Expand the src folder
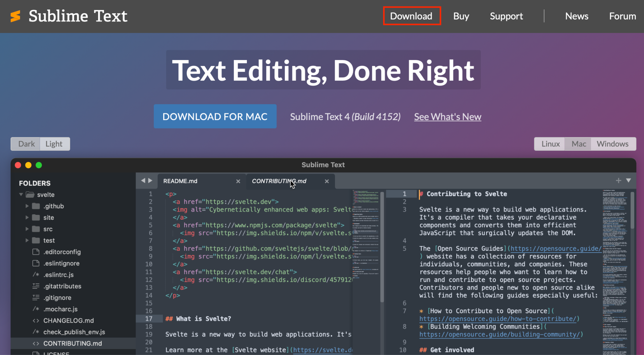This screenshot has width=644, height=355. [x=27, y=229]
